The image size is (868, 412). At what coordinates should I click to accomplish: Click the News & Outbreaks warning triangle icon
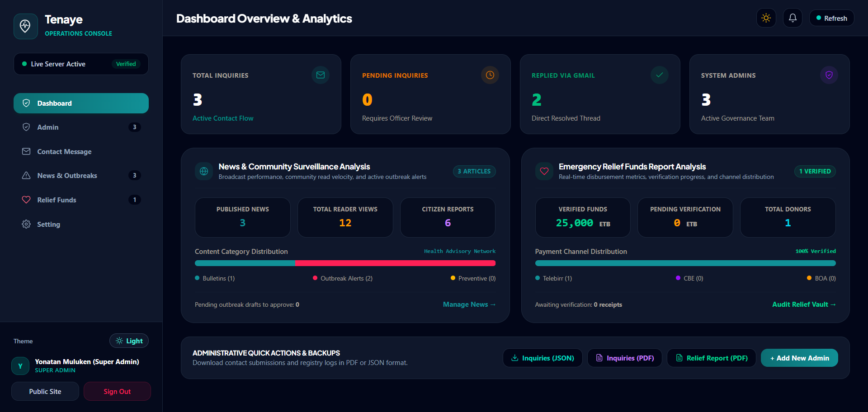tap(26, 175)
